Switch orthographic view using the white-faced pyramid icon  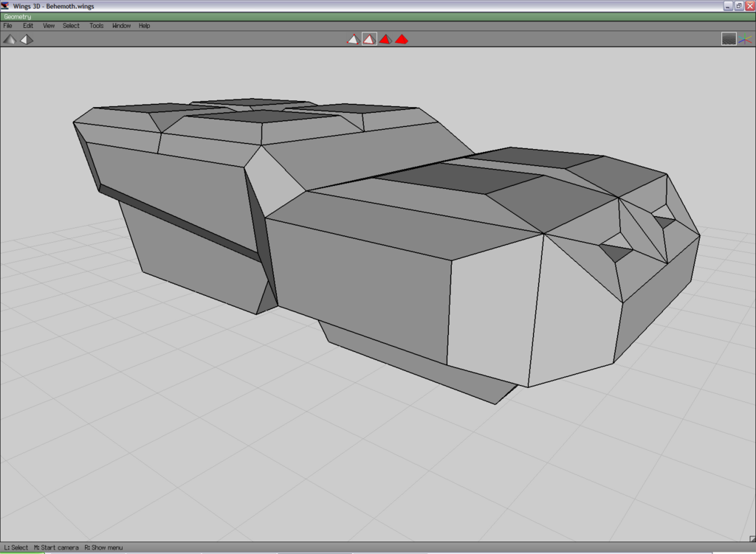click(27, 39)
